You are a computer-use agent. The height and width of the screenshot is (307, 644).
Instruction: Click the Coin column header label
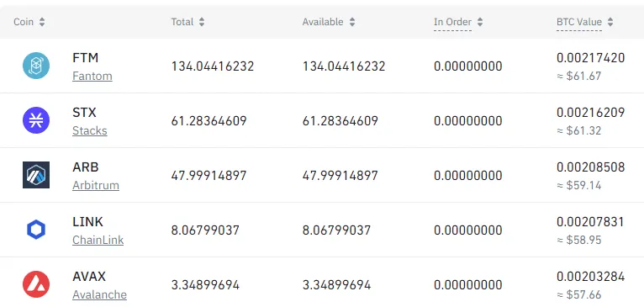pyautogui.click(x=24, y=22)
